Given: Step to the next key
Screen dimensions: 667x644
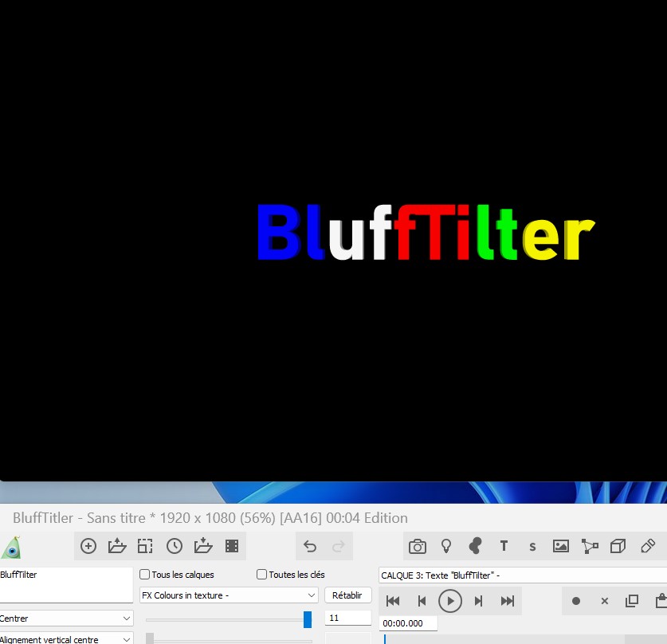Looking at the screenshot, I should 479,601.
